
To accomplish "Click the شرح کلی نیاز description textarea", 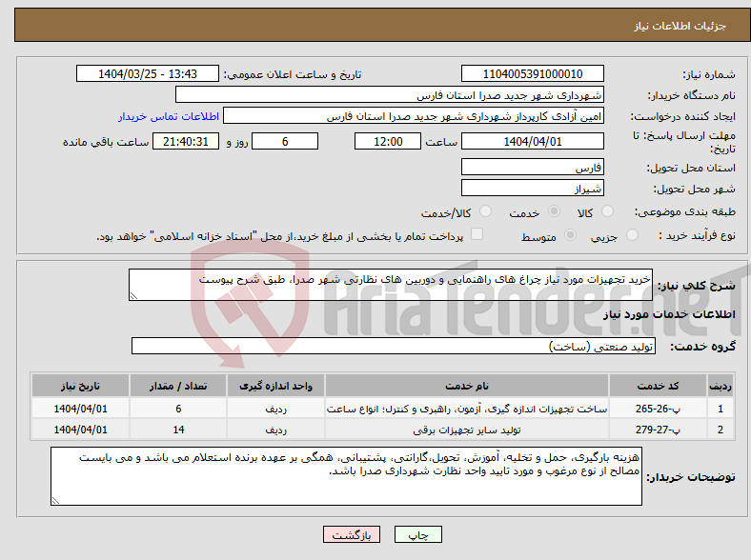I will 391,285.
